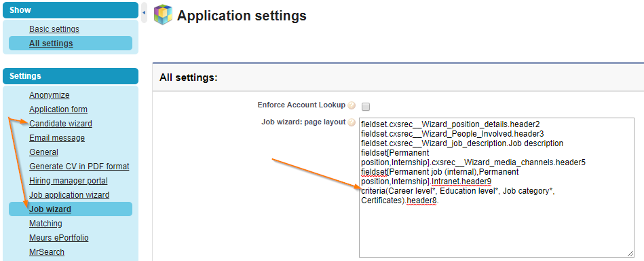Viewport: 644px width, 261px height.
Task: Open the Matching settings
Action: point(45,224)
